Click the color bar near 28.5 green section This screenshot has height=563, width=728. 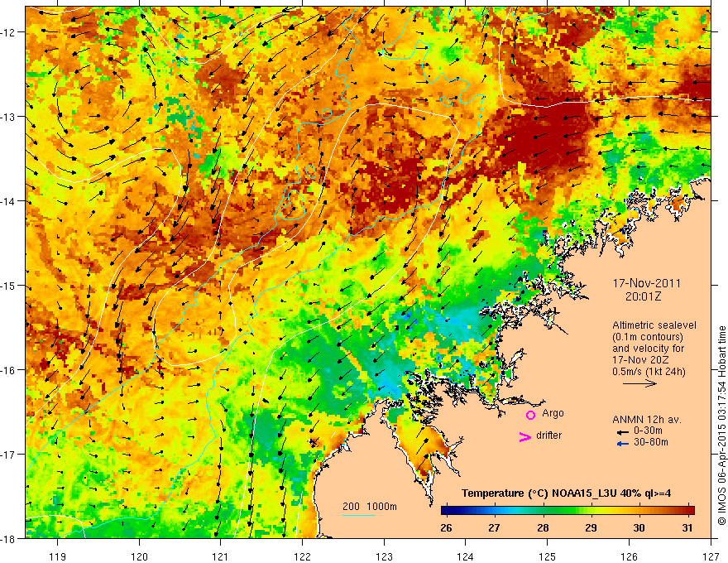click(x=567, y=511)
